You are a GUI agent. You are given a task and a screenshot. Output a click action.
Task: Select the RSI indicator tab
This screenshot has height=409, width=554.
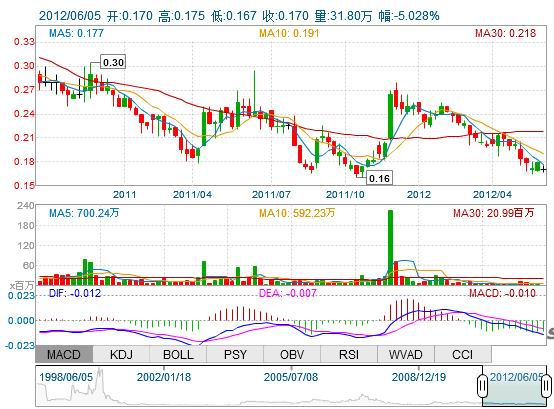tap(349, 354)
